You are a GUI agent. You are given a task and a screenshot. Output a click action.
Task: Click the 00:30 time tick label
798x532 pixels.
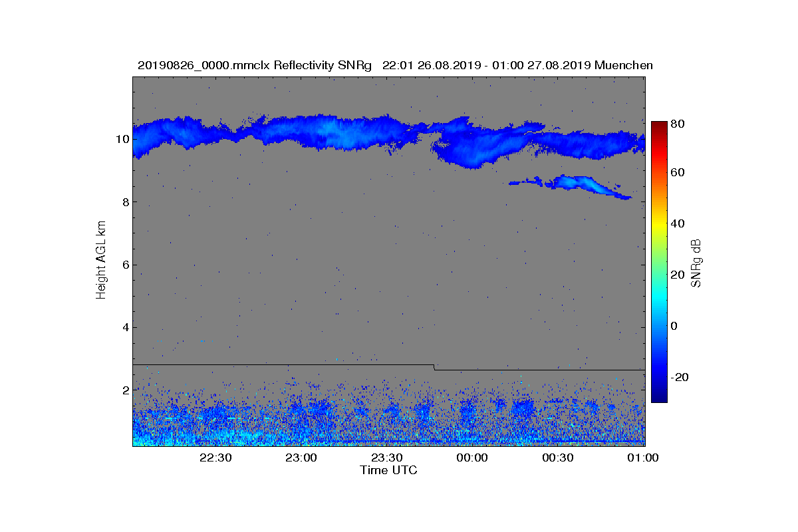point(558,458)
